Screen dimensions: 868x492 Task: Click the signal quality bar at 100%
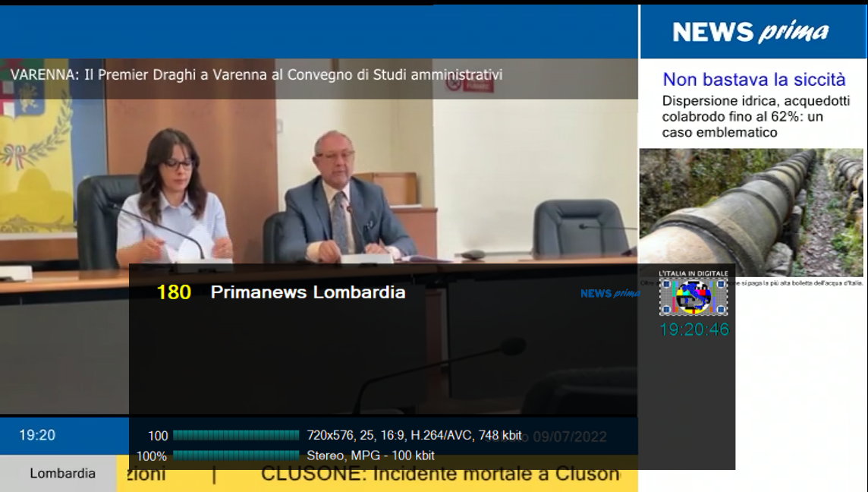[x=236, y=456]
